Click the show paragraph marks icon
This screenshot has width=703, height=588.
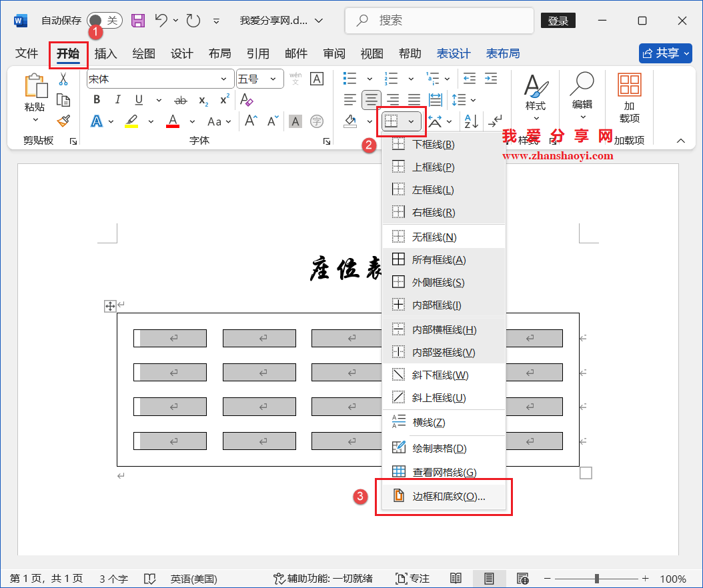point(495,121)
